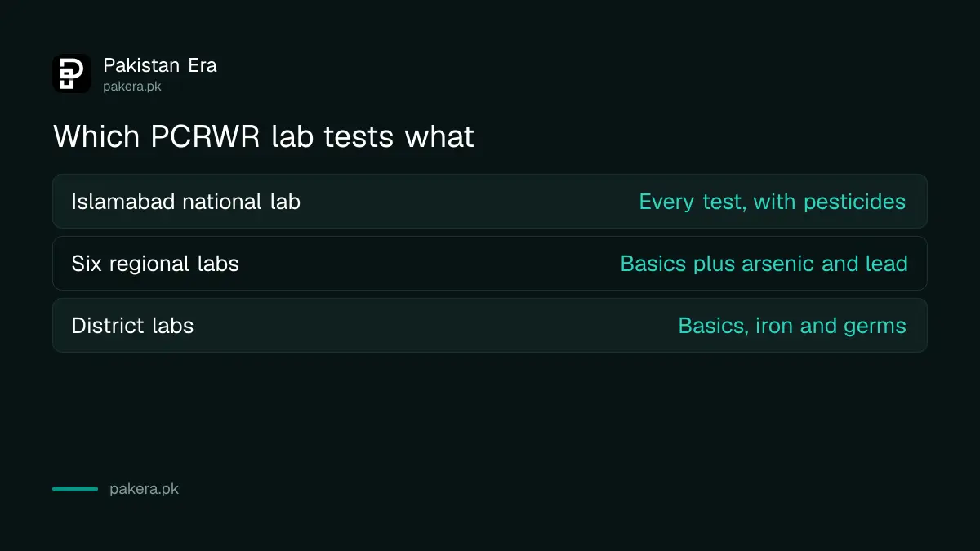The image size is (980, 551).
Task: Select the 'Which PCRWR lab tests what' heading
Action: pyautogui.click(x=263, y=136)
